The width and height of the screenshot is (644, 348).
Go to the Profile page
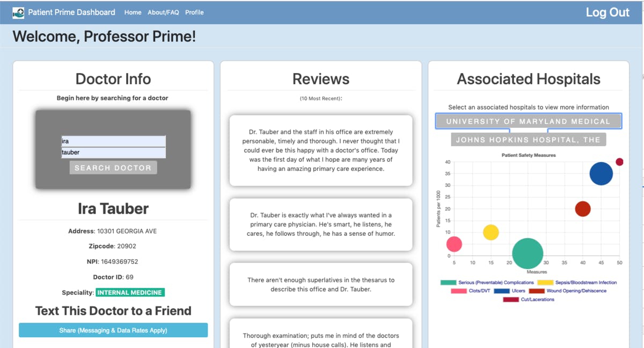click(194, 12)
